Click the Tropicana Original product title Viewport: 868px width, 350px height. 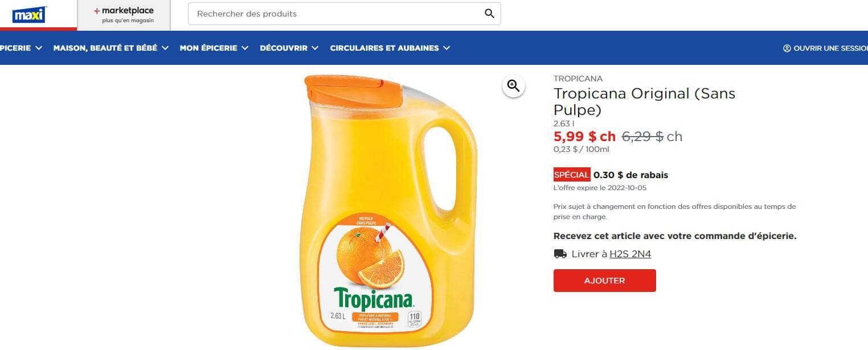(644, 101)
